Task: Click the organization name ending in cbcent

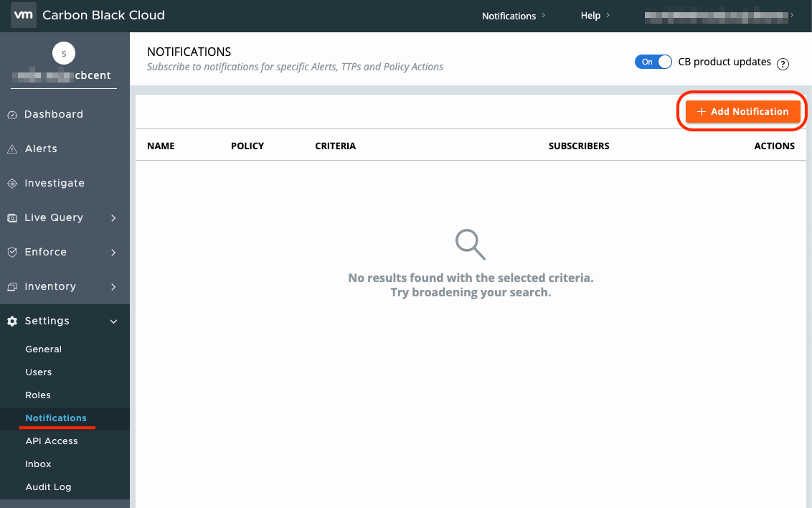Action: 61,75
